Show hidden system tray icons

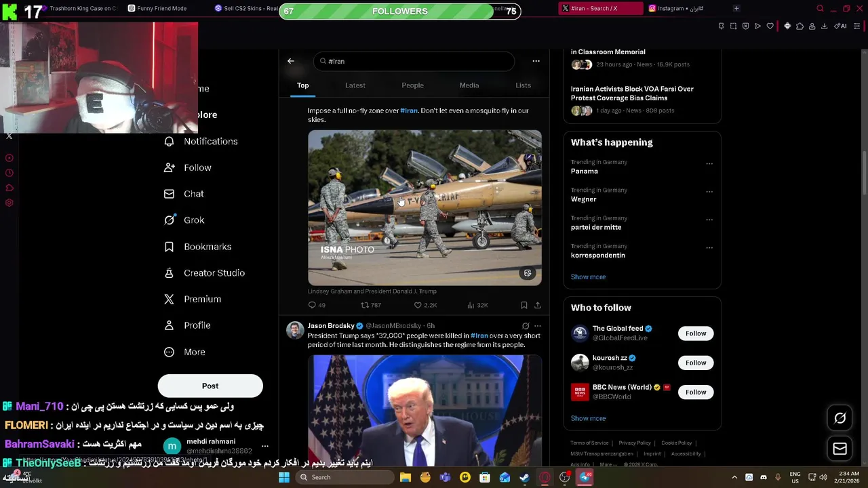tap(734, 477)
